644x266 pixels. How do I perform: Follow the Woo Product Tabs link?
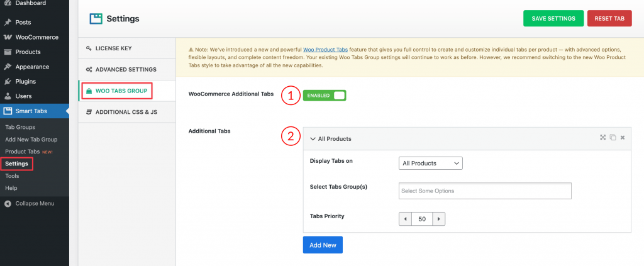pos(325,49)
